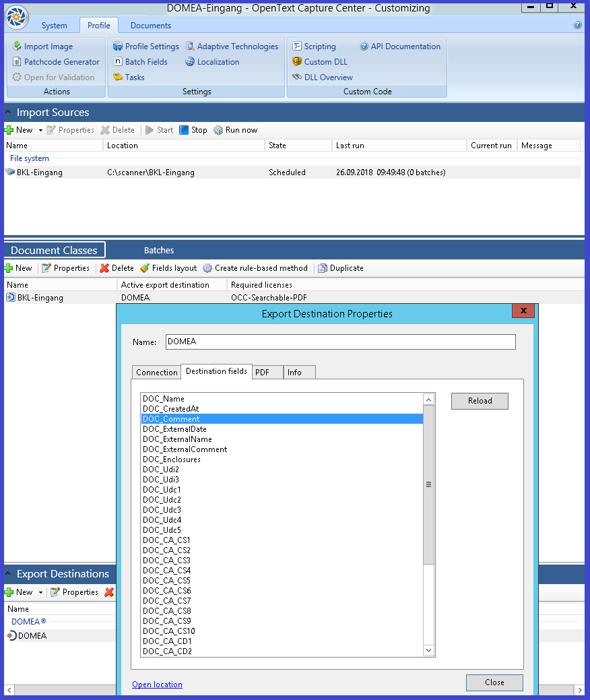Image resolution: width=590 pixels, height=700 pixels.
Task: Open the Localization settings
Action: tap(212, 62)
